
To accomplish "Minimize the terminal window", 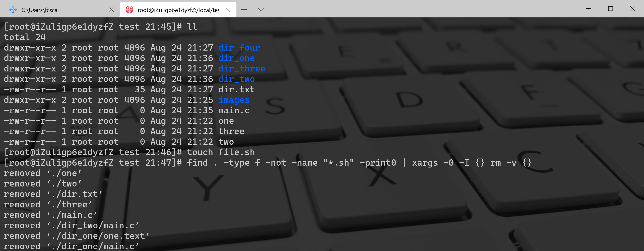I will pyautogui.click(x=588, y=9).
